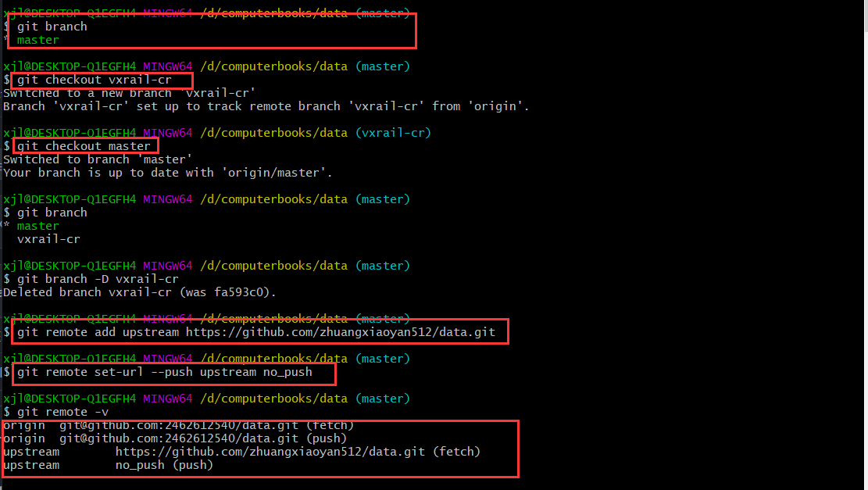This screenshot has width=868, height=490.
Task: Click the 'git remote -v' command text
Action: [63, 412]
